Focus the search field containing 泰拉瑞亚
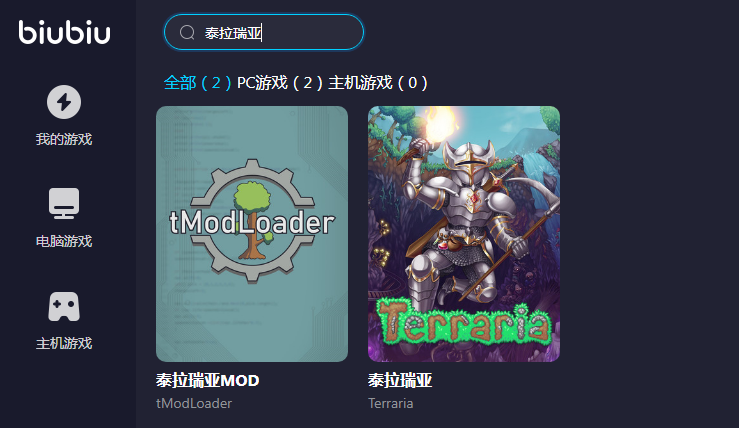 264,32
